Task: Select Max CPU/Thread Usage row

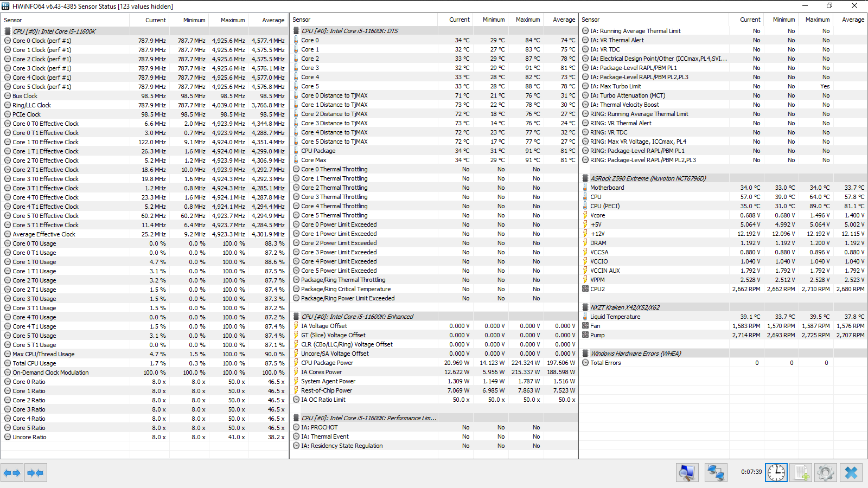Action: pos(144,354)
